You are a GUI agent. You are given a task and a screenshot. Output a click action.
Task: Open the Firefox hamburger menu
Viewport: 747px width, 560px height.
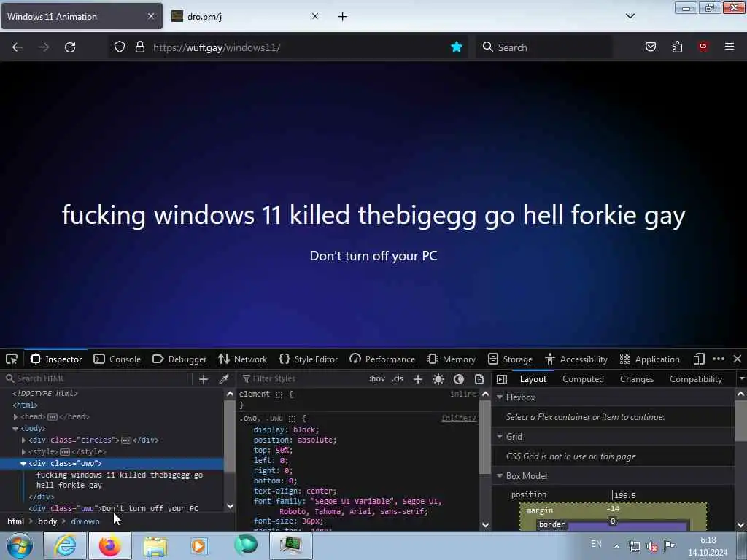click(729, 47)
